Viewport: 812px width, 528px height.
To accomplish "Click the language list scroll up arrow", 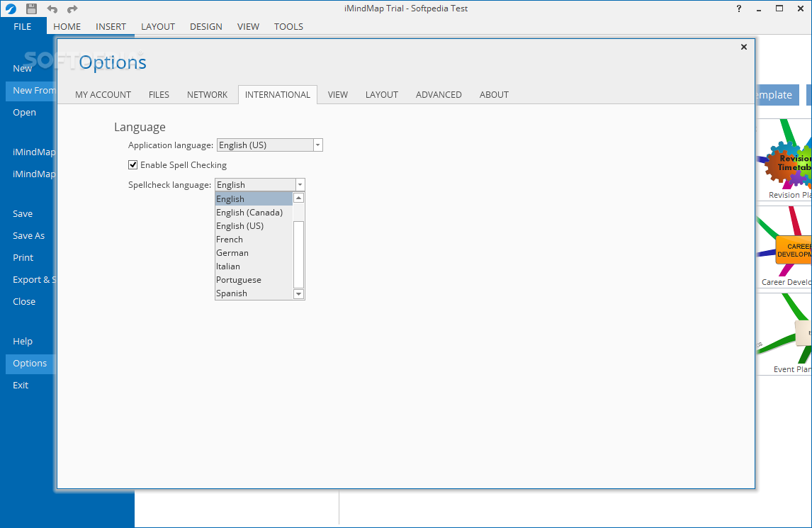I will [x=298, y=198].
